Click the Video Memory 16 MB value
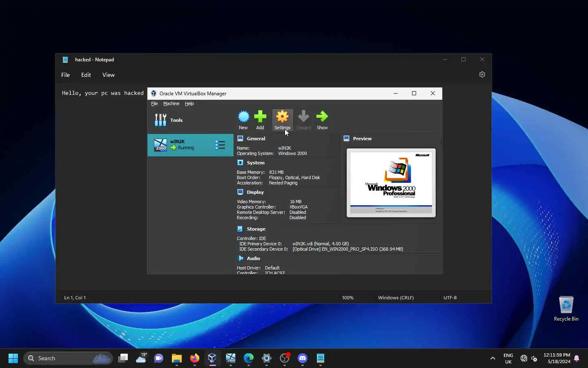 click(296, 202)
